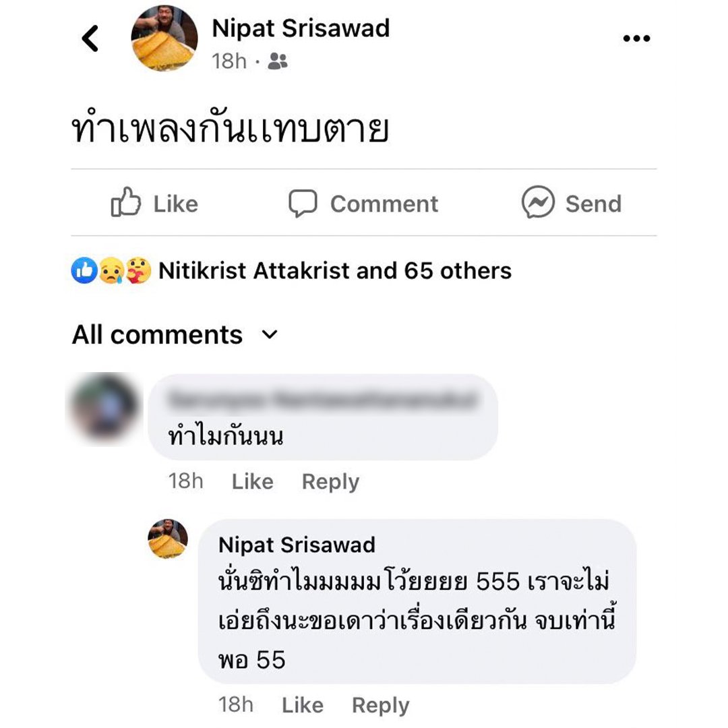
Task: Open All comments sort filter
Action: 175,334
